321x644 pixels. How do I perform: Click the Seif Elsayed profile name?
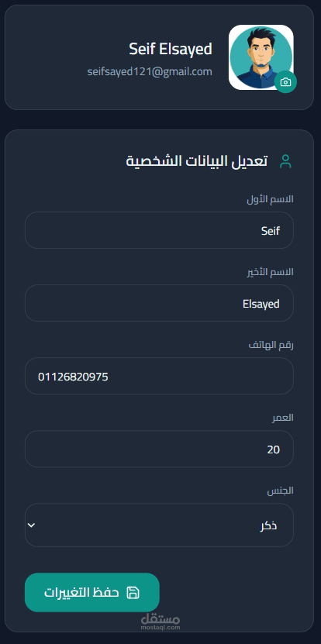171,49
